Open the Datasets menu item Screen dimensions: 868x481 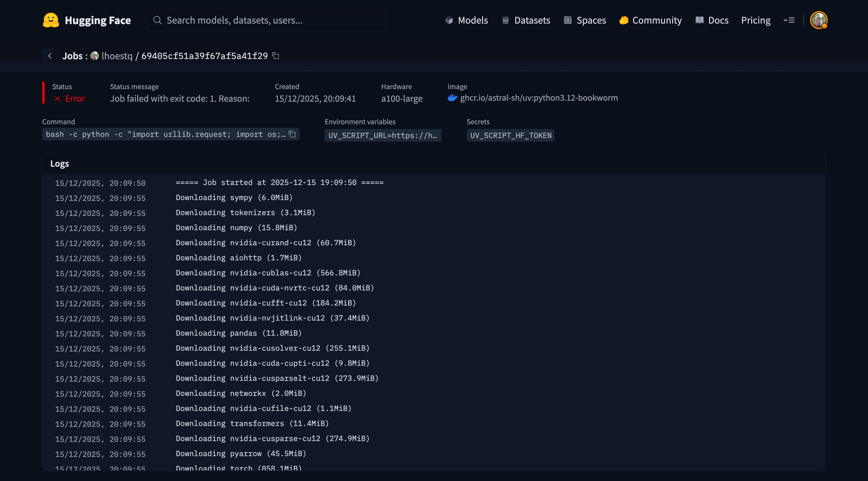(526, 20)
